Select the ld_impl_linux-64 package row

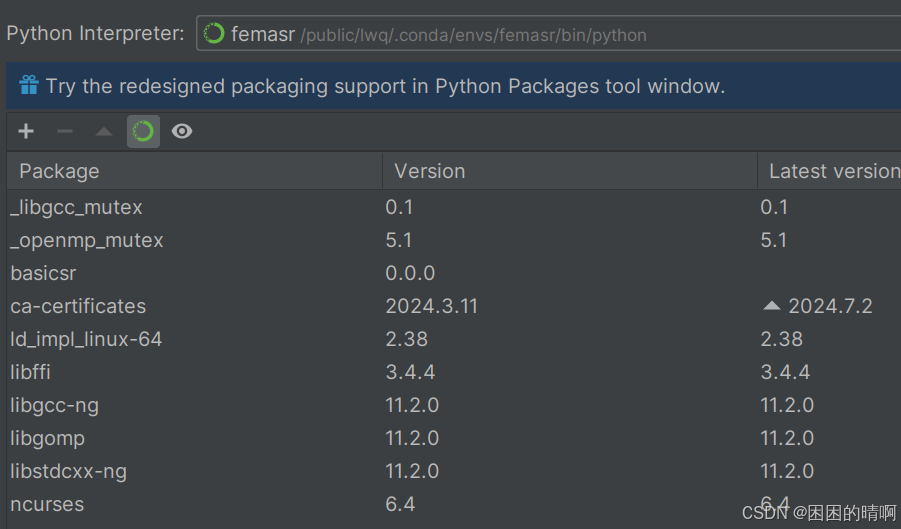[86, 339]
